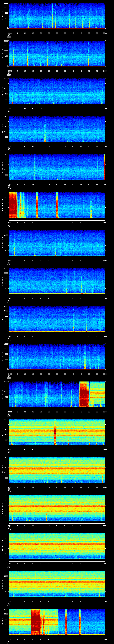Click the burst at 47 seconds in 0:31:00 spectrogram

coord(85,361)
